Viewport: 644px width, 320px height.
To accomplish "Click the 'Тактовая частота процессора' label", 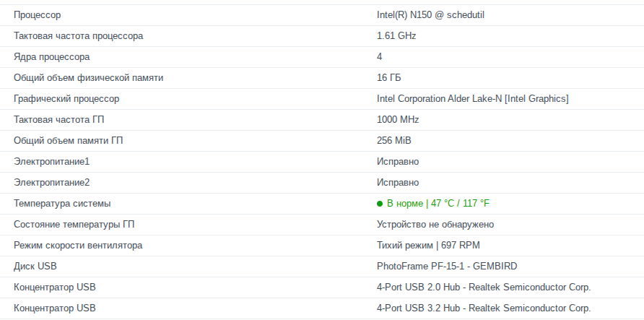I will pos(78,35).
